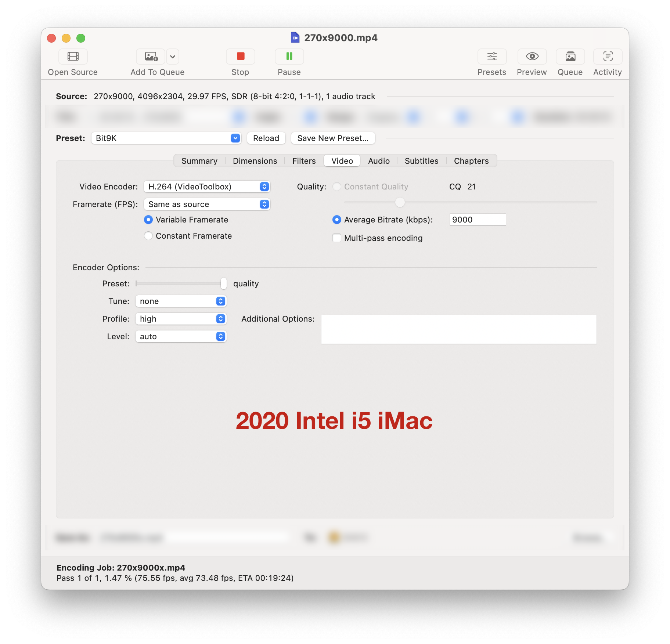Open the Activity log window
This screenshot has height=644, width=670.
[608, 57]
